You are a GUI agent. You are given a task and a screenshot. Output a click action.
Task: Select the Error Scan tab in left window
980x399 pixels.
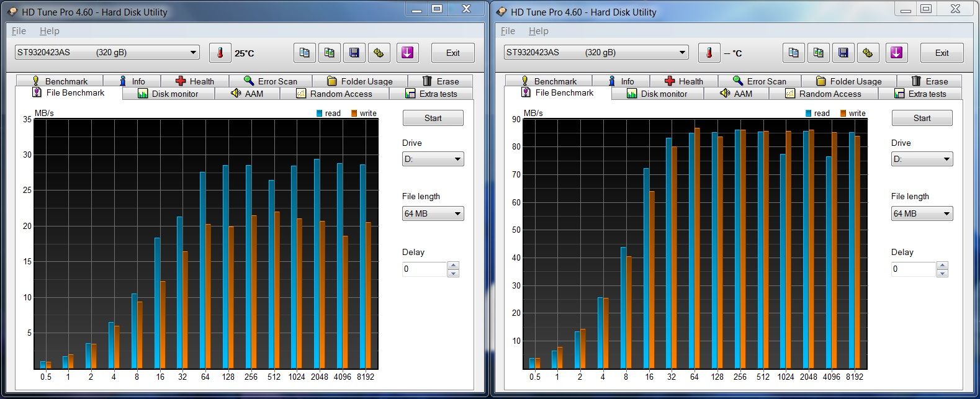coord(271,81)
